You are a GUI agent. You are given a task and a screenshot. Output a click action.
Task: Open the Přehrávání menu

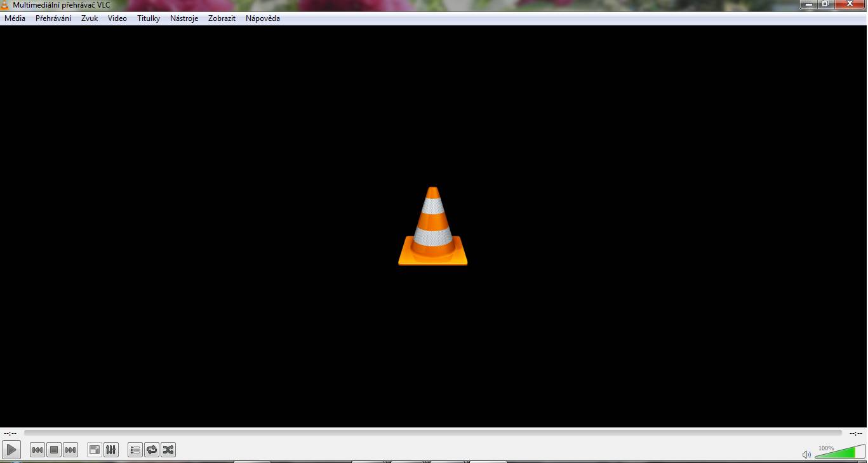click(53, 18)
